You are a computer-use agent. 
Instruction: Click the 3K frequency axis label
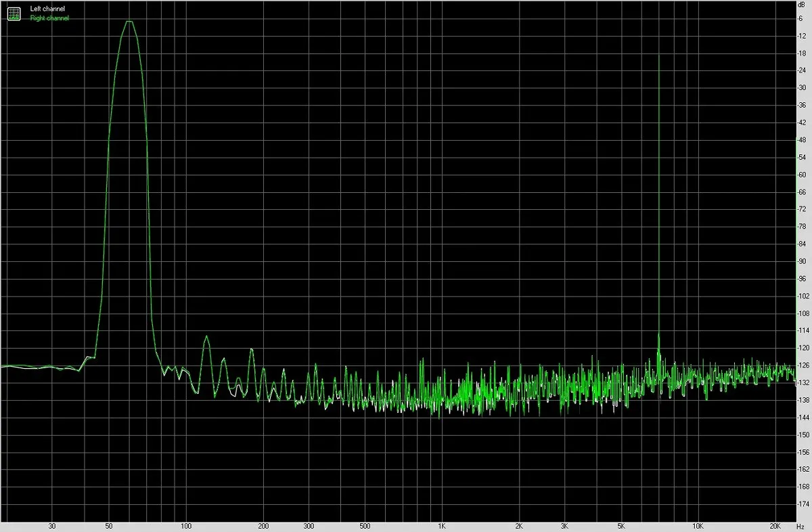click(564, 526)
